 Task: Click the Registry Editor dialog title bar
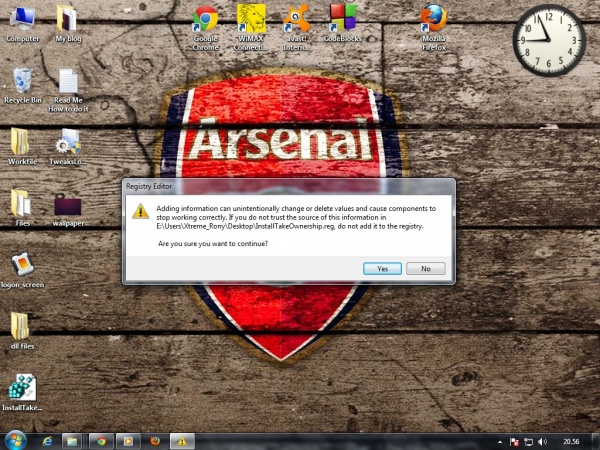coord(289,186)
